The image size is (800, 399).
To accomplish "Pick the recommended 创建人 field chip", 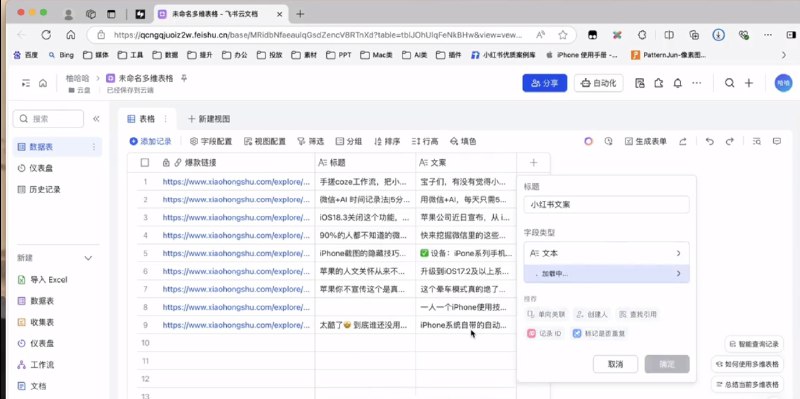I will pos(591,314).
